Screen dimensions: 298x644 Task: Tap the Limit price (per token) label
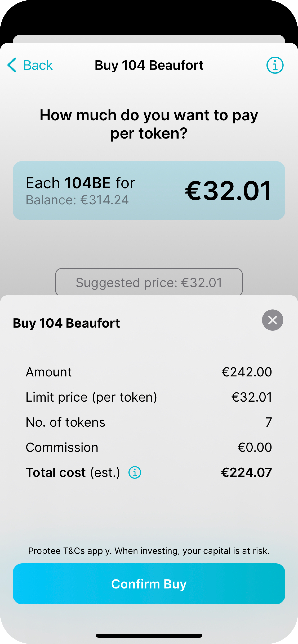91,397
